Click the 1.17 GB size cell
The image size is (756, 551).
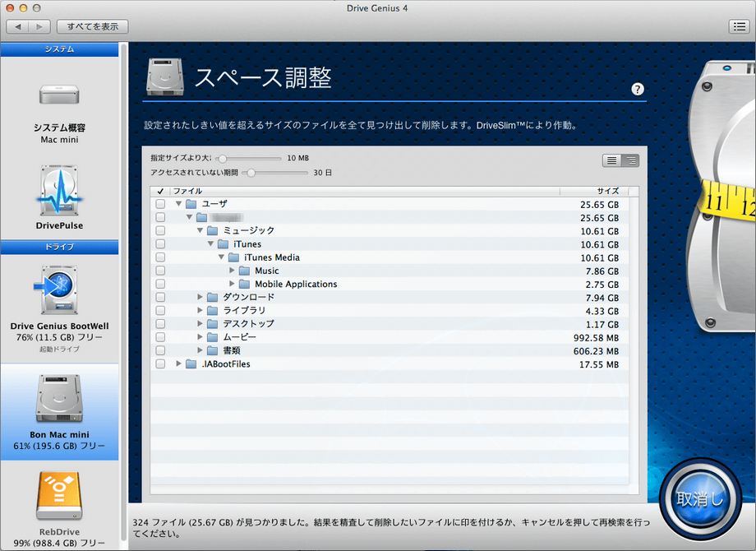(602, 325)
